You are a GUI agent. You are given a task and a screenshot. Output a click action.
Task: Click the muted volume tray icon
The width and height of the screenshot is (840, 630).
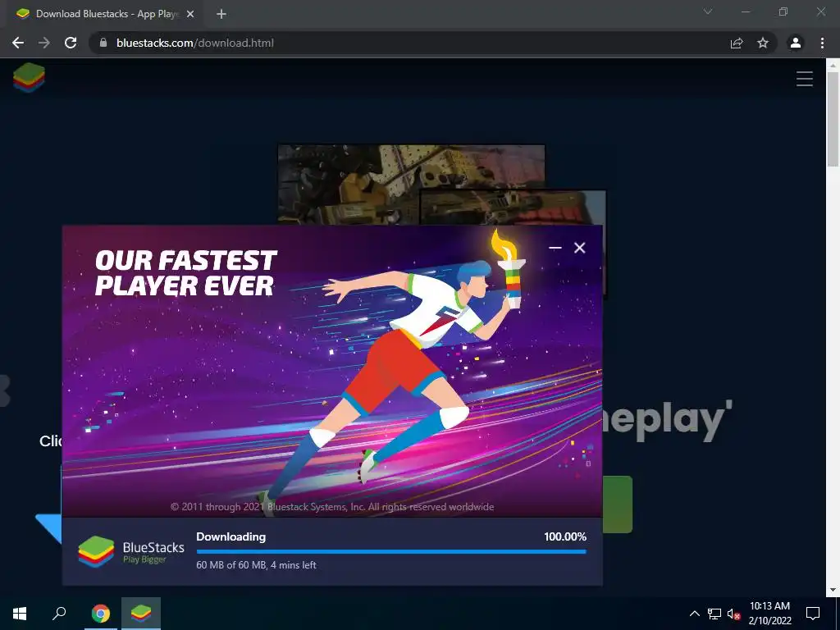(733, 614)
